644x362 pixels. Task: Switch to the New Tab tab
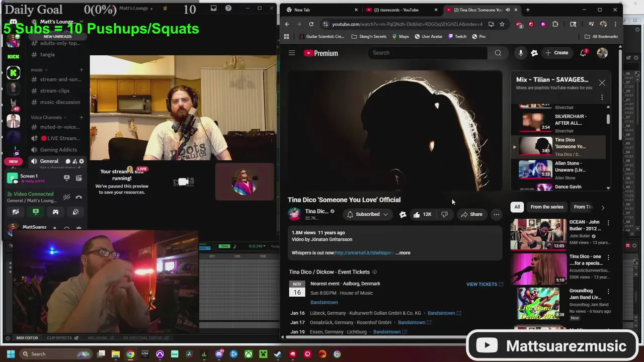click(x=320, y=10)
